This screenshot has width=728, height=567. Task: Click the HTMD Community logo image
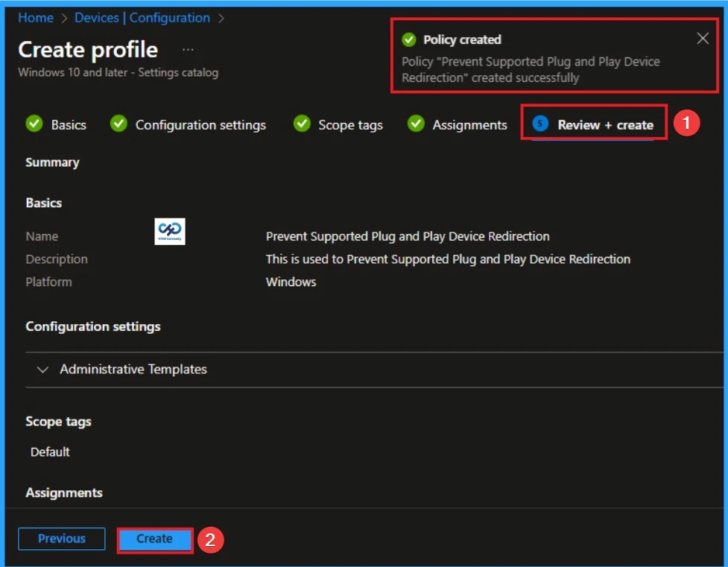click(x=169, y=232)
